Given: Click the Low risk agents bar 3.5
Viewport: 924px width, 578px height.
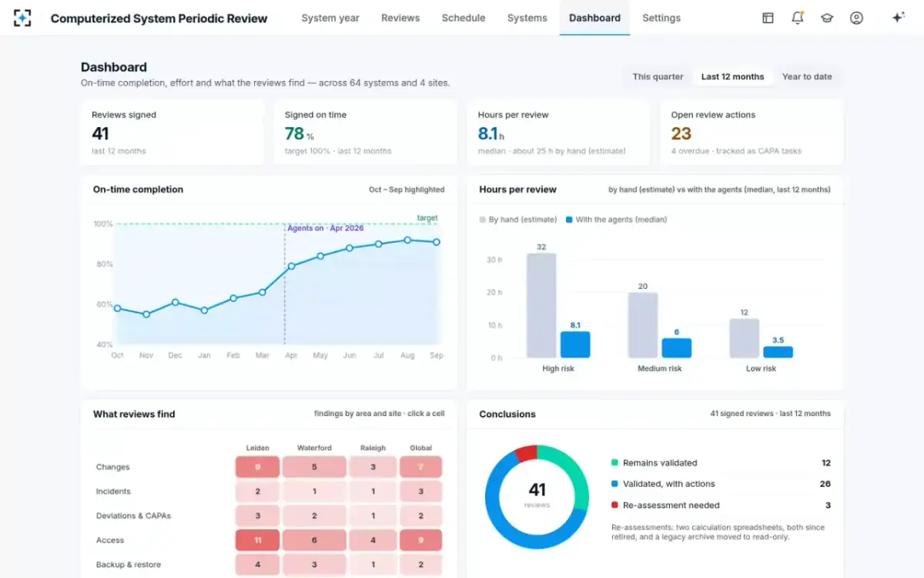Looking at the screenshot, I should point(778,352).
